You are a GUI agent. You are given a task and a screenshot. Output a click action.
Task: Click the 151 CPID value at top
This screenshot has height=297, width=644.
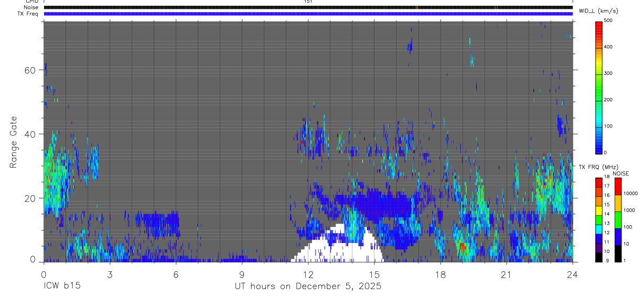(308, 2)
